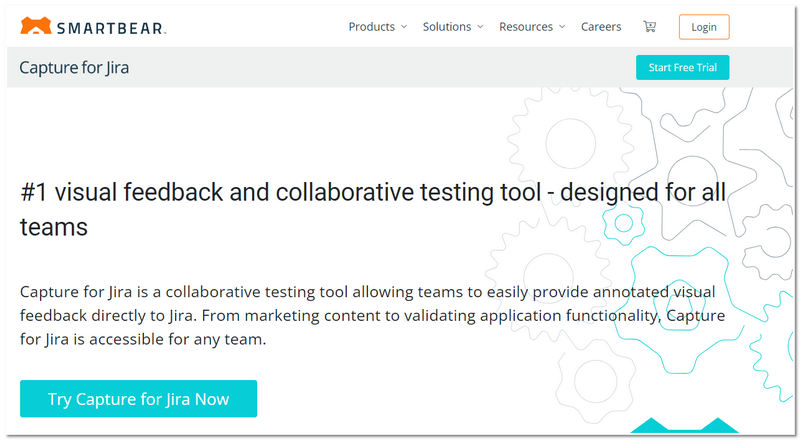Go to the Careers page
Screen dimensions: 800x440
pyautogui.click(x=601, y=27)
